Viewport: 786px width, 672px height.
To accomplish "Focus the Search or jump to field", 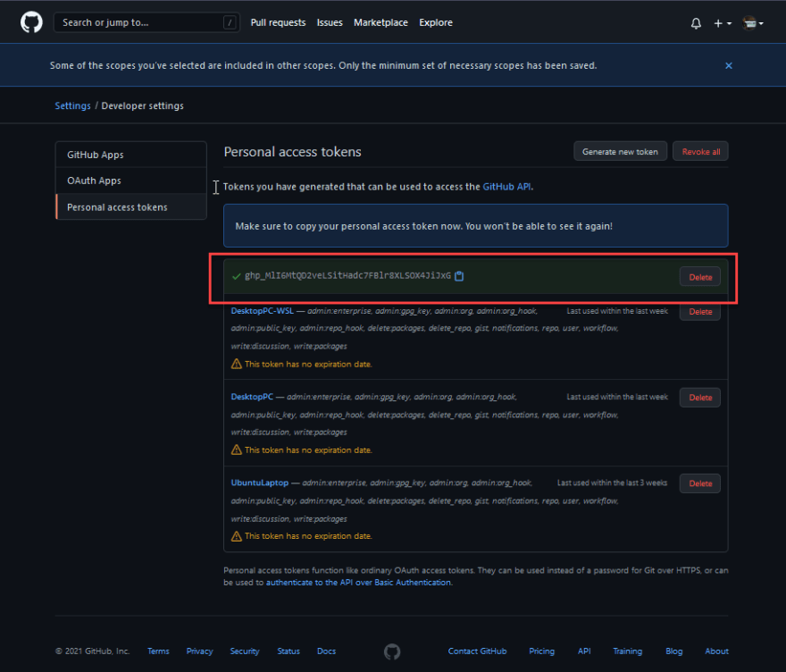I will click(146, 22).
